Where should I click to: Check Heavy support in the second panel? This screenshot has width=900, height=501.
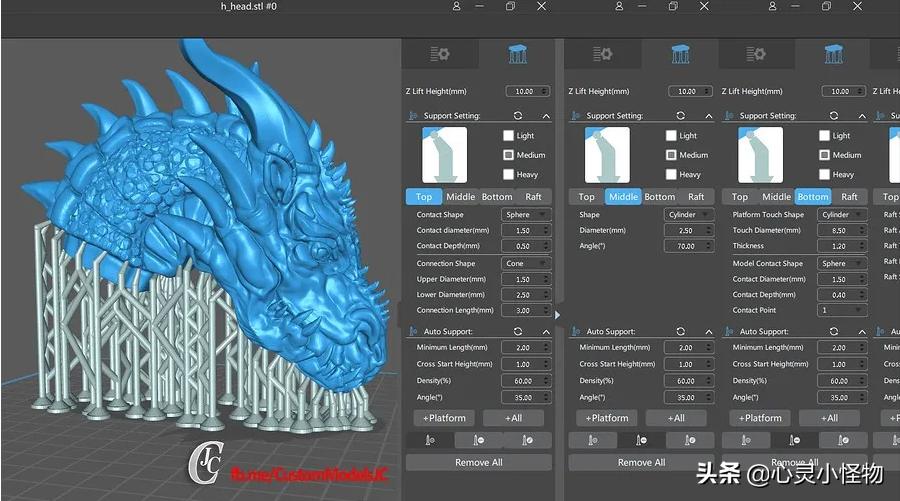pyautogui.click(x=672, y=174)
